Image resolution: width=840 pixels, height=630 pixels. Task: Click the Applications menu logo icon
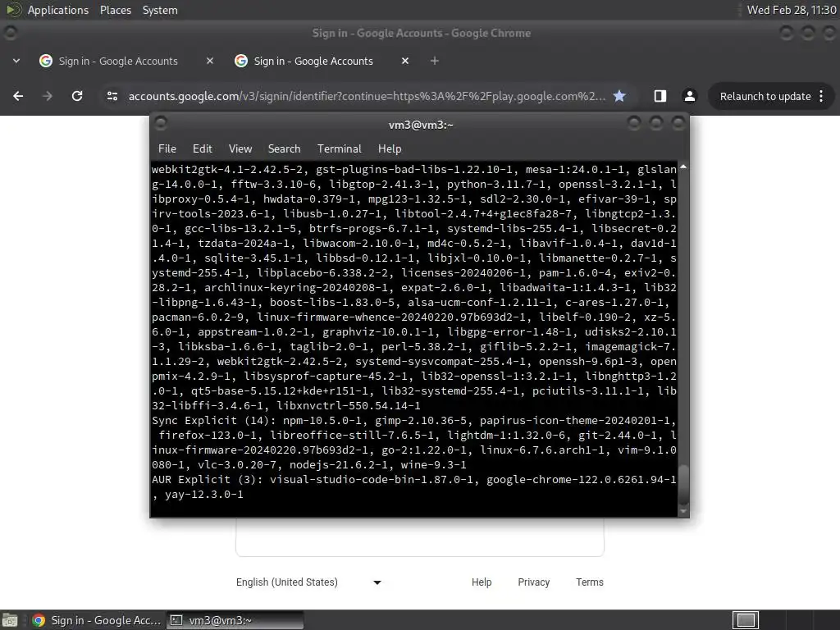pos(14,10)
